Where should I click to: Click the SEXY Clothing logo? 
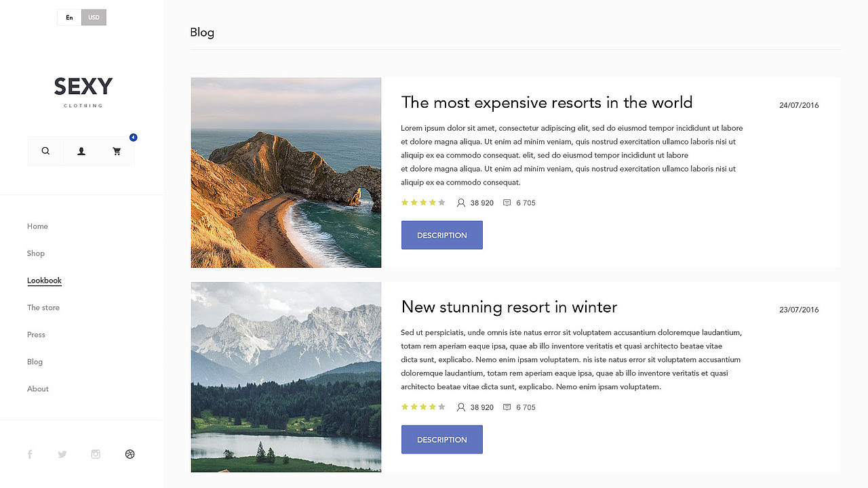pyautogui.click(x=83, y=91)
